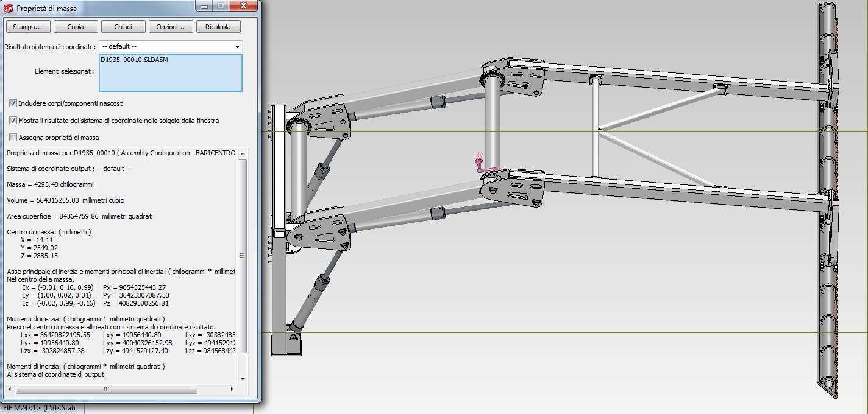Screen dimensions: 868x414
Task: Click the Chiudi button
Action: pos(123,27)
